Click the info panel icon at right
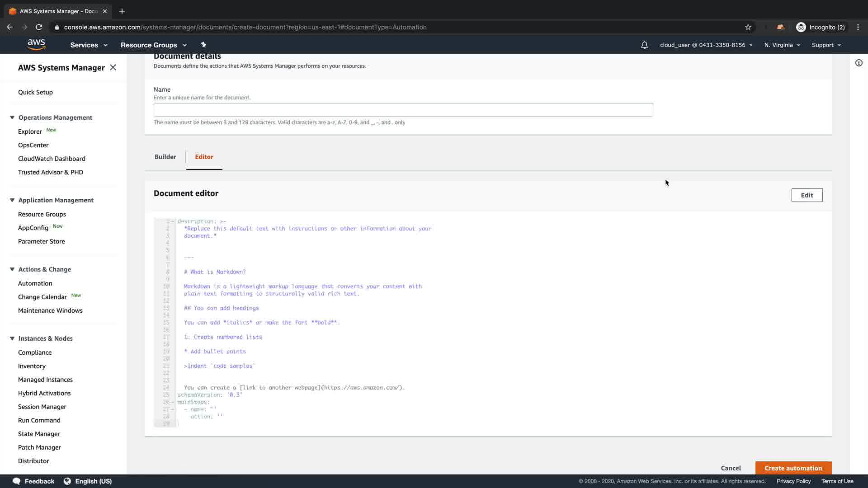868x488 pixels. (x=859, y=63)
